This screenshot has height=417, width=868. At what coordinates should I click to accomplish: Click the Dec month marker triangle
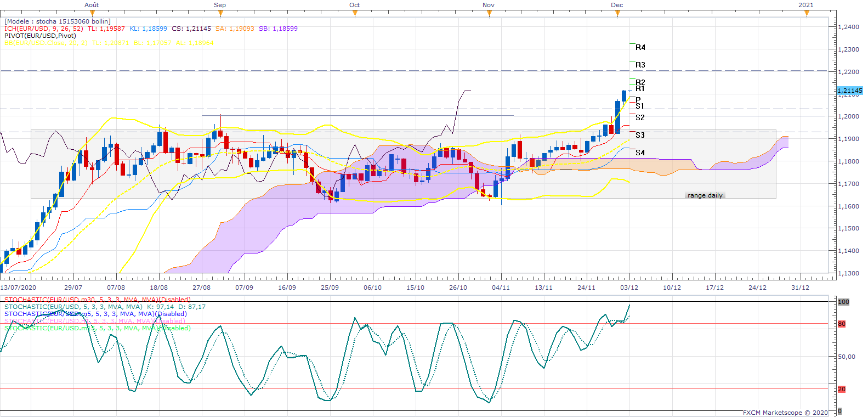(x=617, y=13)
